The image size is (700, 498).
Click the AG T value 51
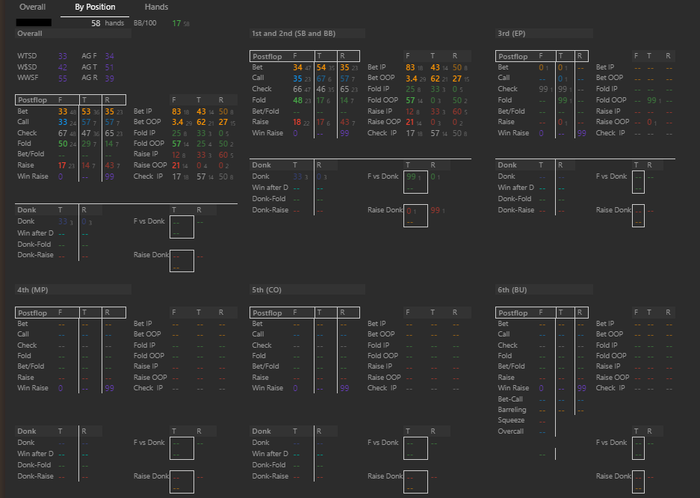pyautogui.click(x=109, y=67)
